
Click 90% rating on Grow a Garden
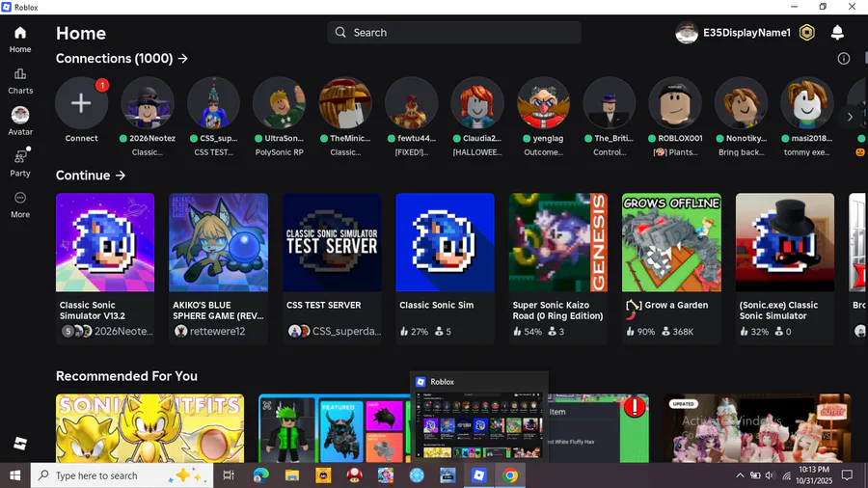pyautogui.click(x=645, y=332)
